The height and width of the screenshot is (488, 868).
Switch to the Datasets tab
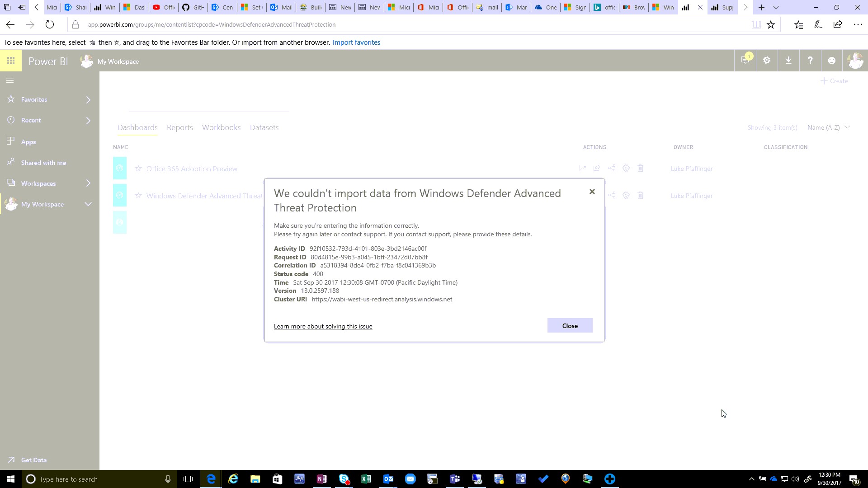click(264, 127)
